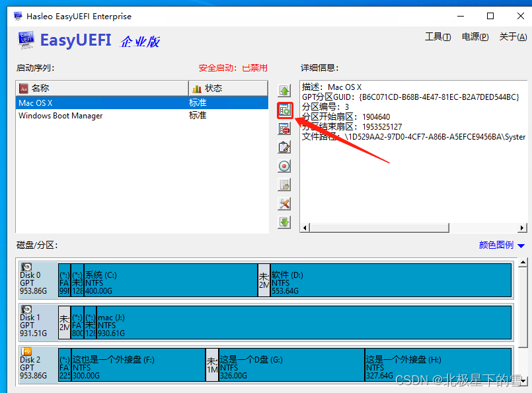Click details panel horizontal scrollbar thumb
This screenshot has height=393, width=532.
379,228
